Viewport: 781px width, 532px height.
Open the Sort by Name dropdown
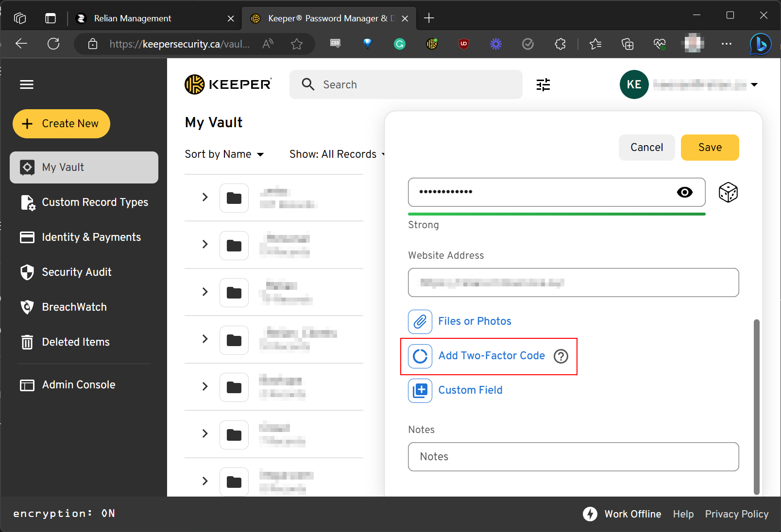224,154
